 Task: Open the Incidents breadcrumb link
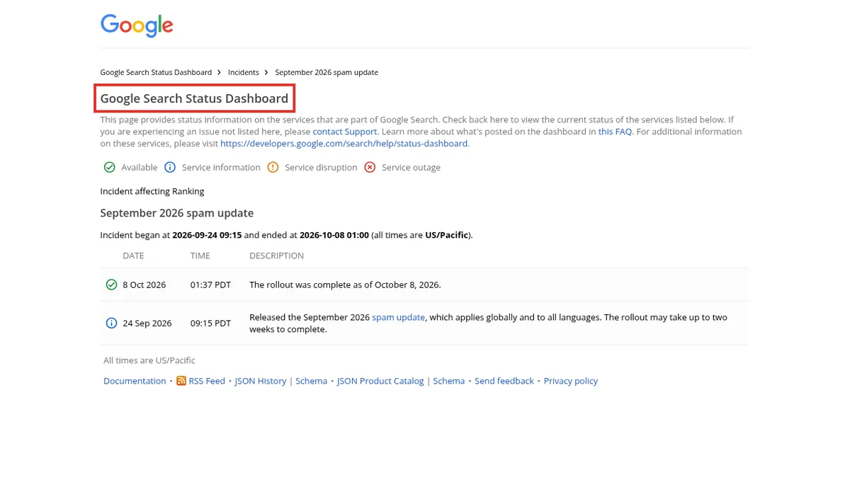coord(244,72)
